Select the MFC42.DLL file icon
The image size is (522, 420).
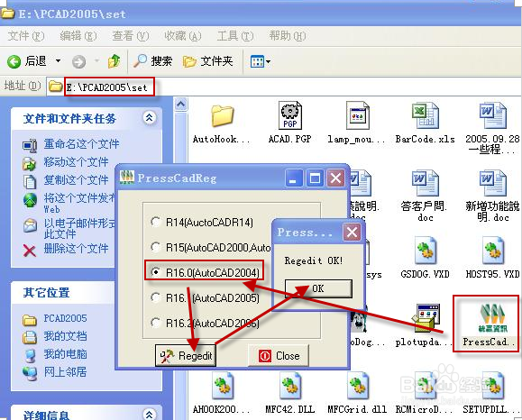tap(290, 386)
